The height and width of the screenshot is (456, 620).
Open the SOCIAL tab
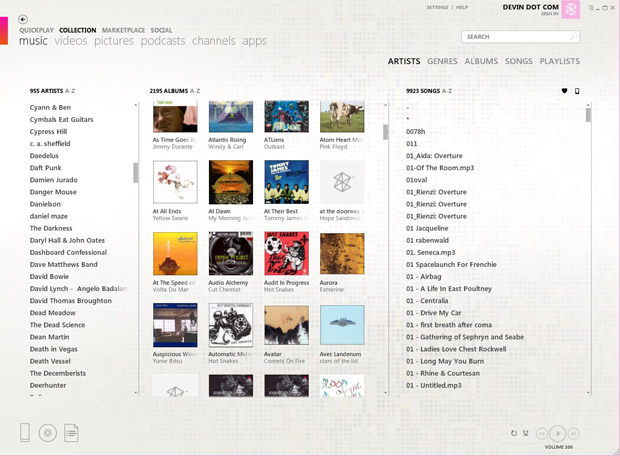tap(161, 30)
